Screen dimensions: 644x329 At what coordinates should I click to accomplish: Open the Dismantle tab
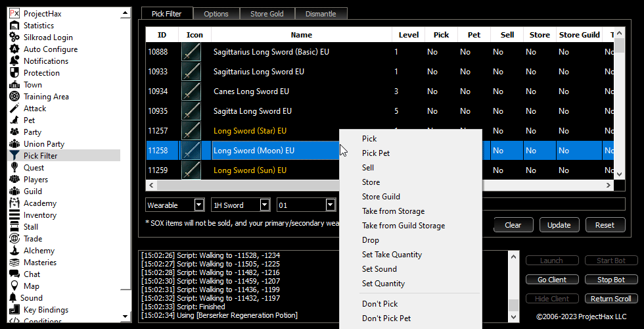click(321, 14)
